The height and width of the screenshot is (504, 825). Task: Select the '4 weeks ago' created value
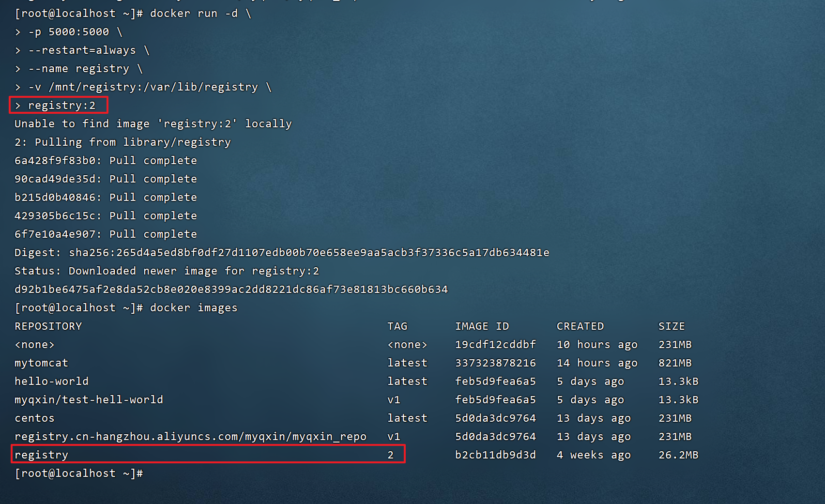594,455
